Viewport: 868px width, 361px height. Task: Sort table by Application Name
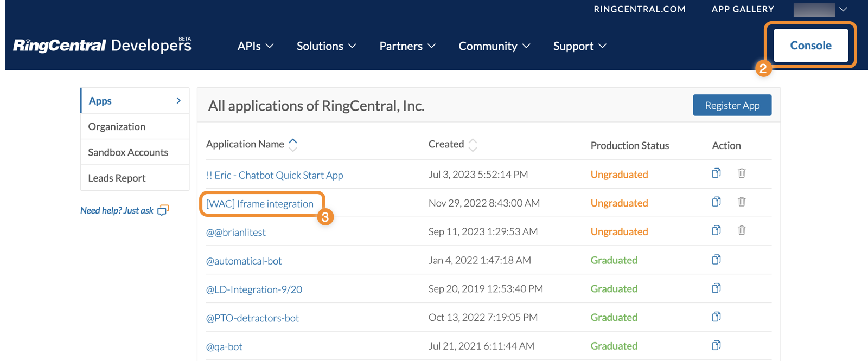pyautogui.click(x=293, y=144)
